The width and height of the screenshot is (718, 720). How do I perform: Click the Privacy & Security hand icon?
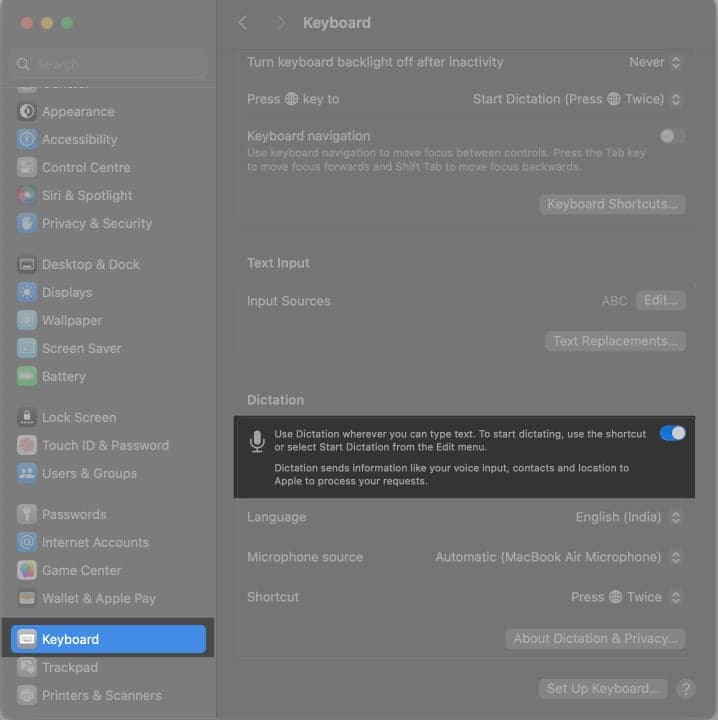click(x=27, y=223)
